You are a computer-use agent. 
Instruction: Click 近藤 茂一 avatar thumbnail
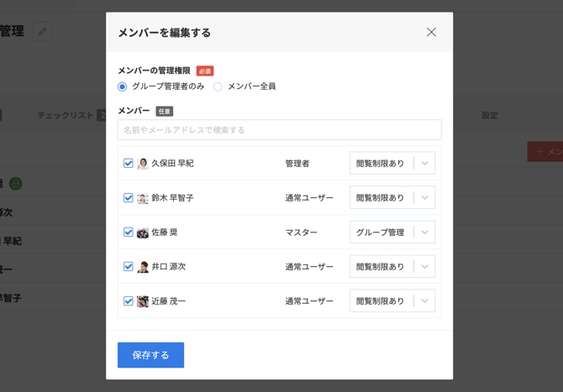143,301
